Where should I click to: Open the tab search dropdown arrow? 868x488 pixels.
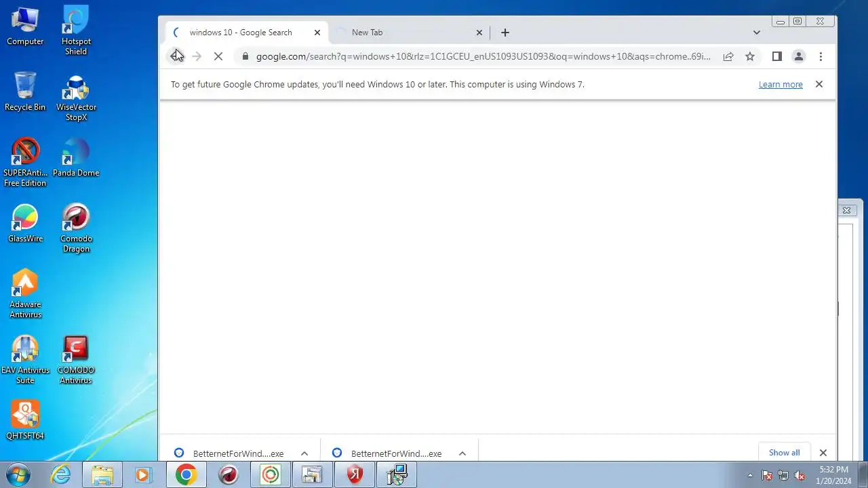[757, 33]
